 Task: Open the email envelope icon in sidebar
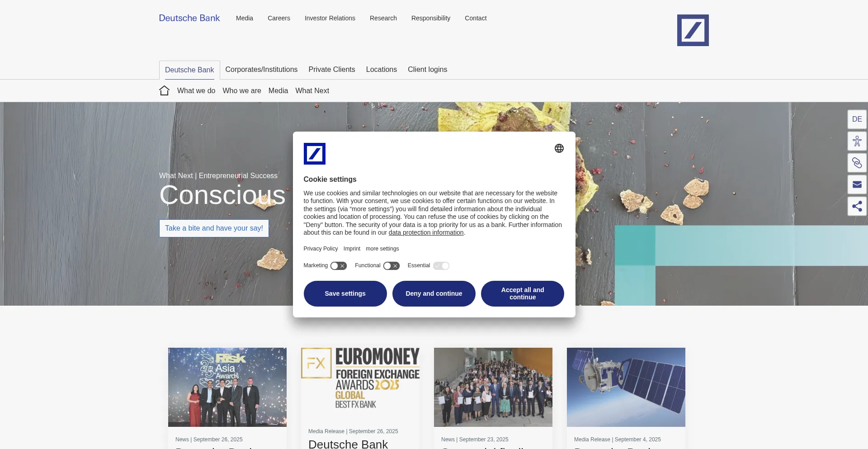(857, 184)
